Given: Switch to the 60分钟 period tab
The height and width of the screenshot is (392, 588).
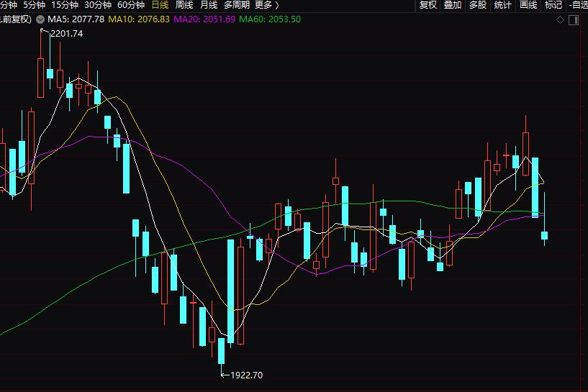Looking at the screenshot, I should click(x=131, y=5).
